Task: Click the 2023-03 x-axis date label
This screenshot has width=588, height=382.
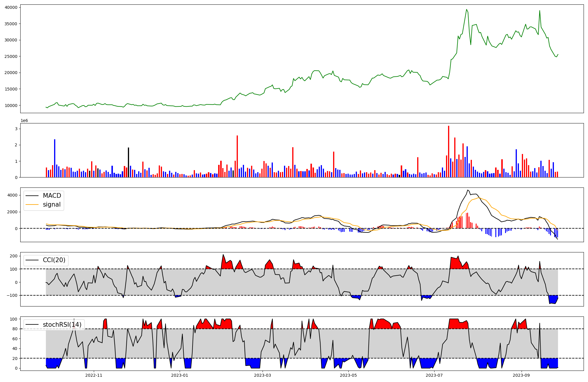Action: tap(263, 375)
